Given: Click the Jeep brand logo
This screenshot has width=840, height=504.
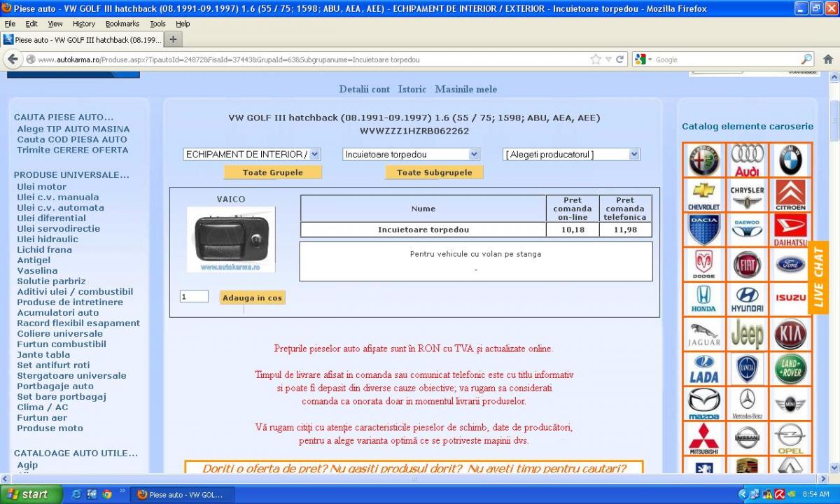Looking at the screenshot, I should pyautogui.click(x=747, y=334).
